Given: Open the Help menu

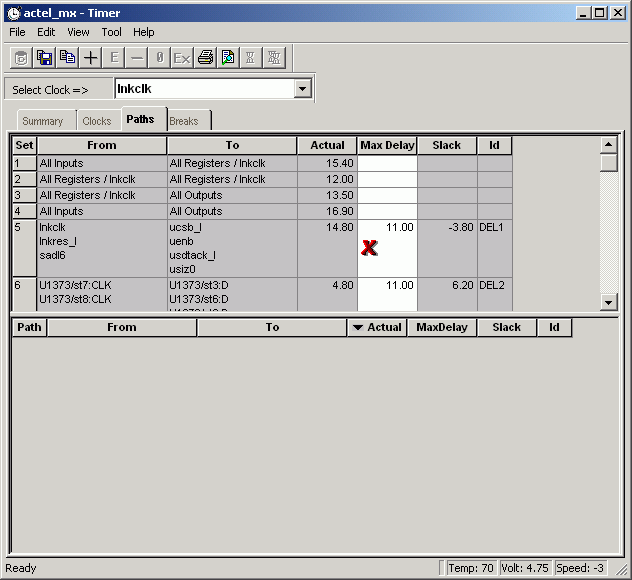Looking at the screenshot, I should click(x=143, y=32).
